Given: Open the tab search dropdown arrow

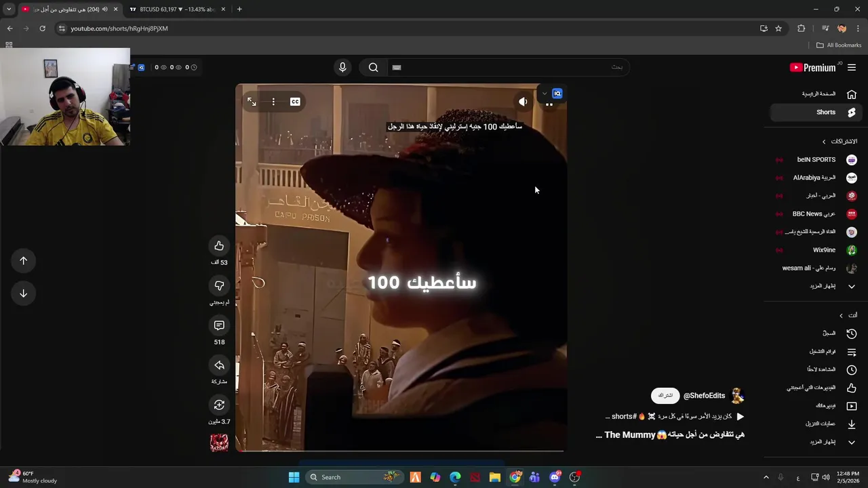Looking at the screenshot, I should 9,9.
